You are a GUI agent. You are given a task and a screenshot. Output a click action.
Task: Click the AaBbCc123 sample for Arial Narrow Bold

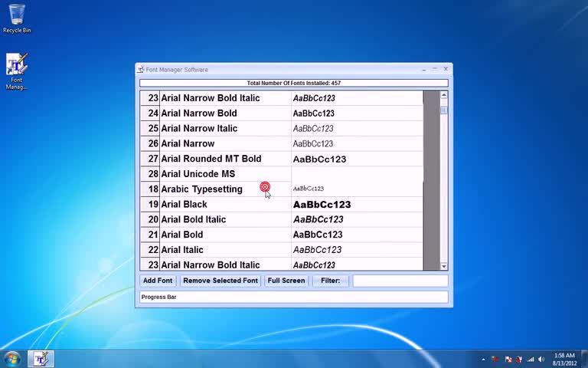pos(313,113)
